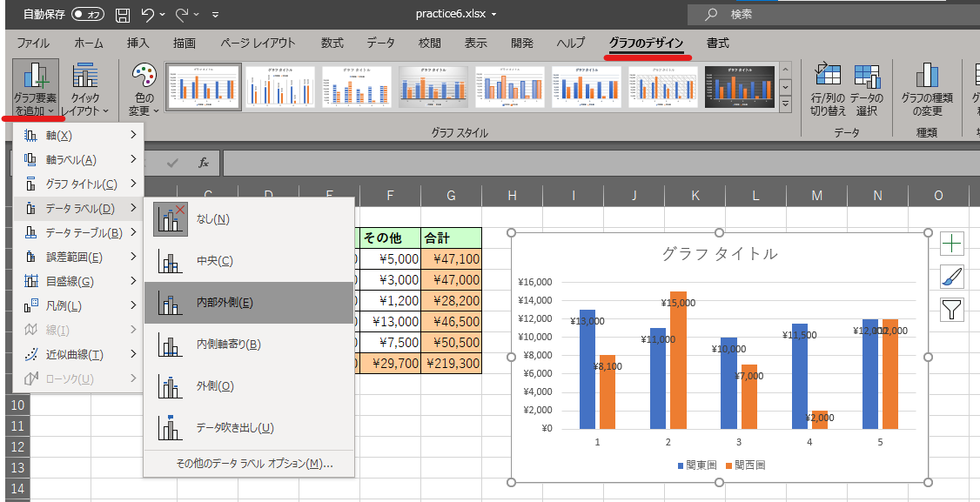Open the 誤差範囲(E) submenu
The image size is (980, 502).
78,257
